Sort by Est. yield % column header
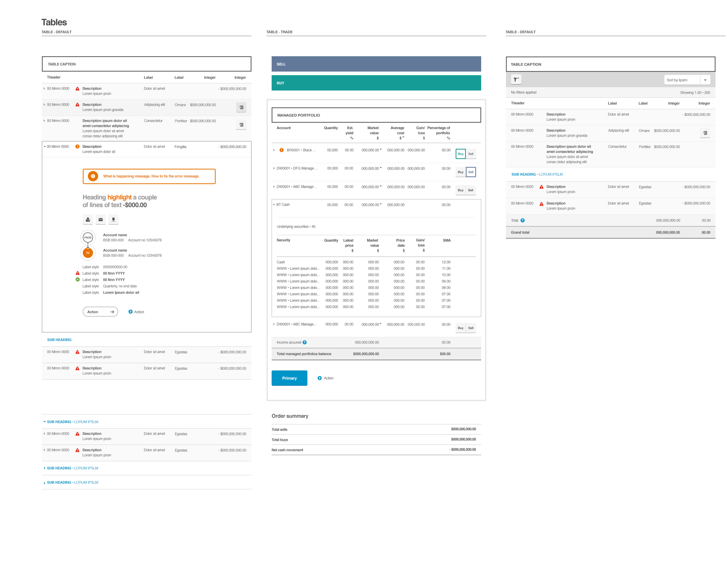727x588 pixels. pos(349,133)
